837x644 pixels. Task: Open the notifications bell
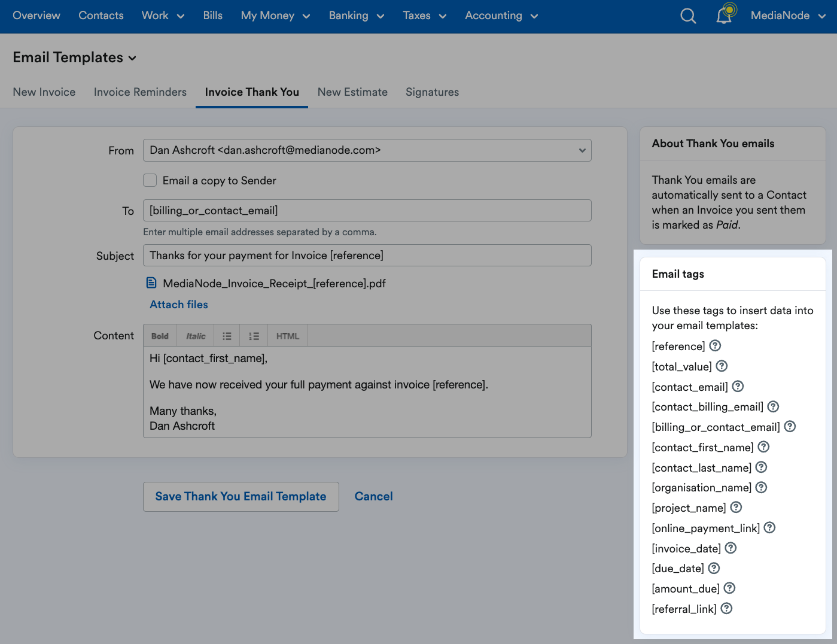(725, 15)
